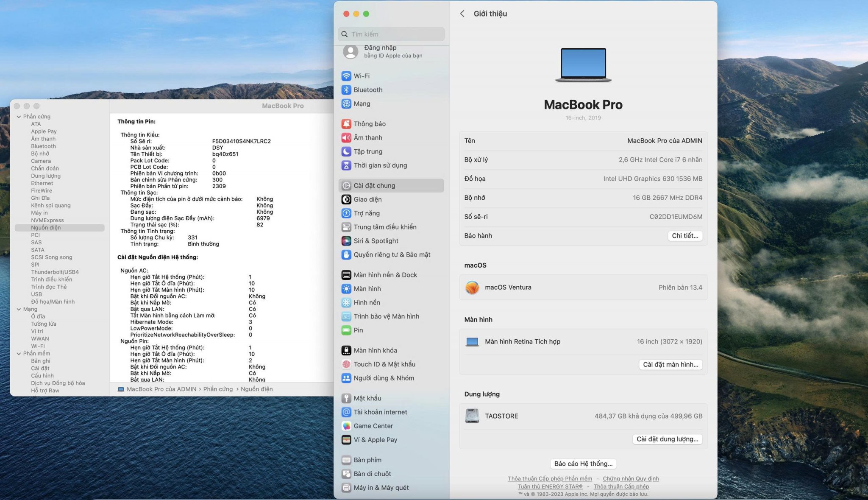Select Cài đặt chung in sidebar
This screenshot has height=500, width=868.
[x=391, y=185]
